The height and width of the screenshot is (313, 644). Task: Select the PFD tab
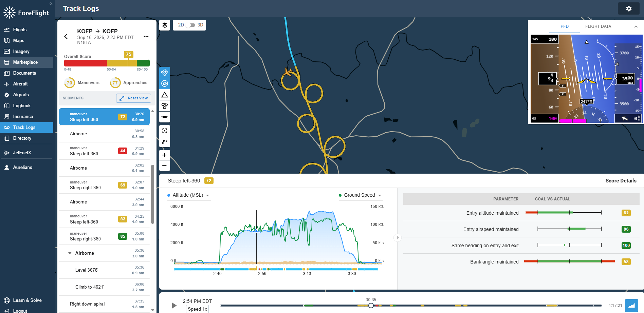pyautogui.click(x=564, y=26)
